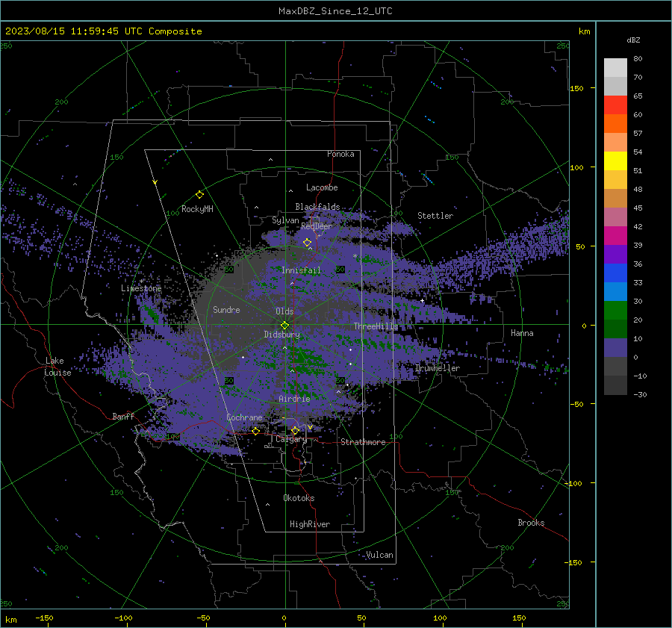Image resolution: width=672 pixels, height=628 pixels.
Task: Select the yellow radar site marker at Olds
Action: pos(285,326)
